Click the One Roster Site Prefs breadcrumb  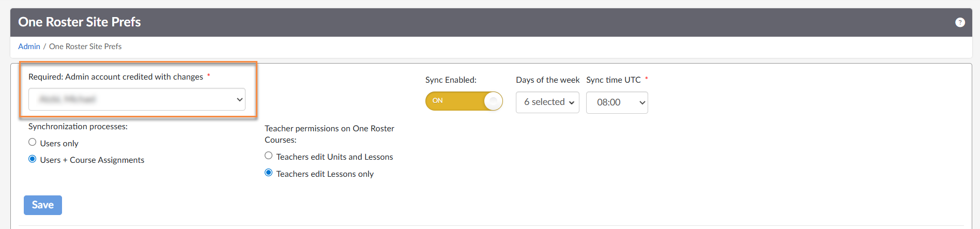[x=85, y=47]
